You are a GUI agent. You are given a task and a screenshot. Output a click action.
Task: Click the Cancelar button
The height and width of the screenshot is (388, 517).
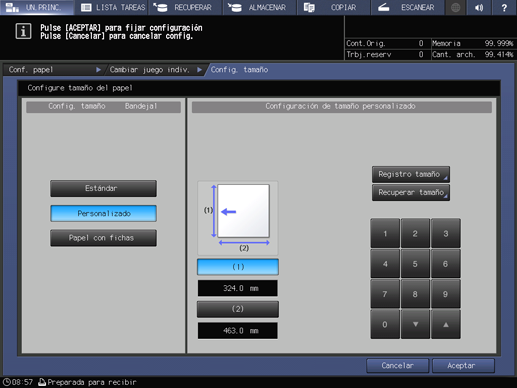pos(397,366)
